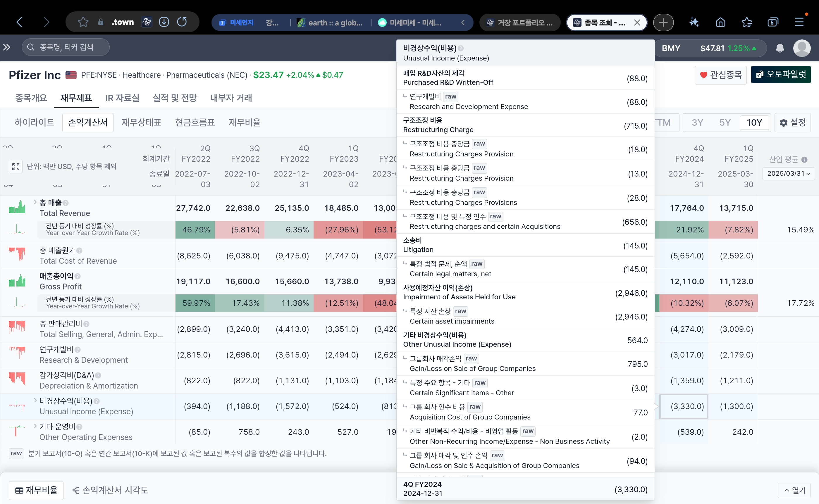Open the download icon in address bar
819x504 pixels.
click(x=164, y=22)
